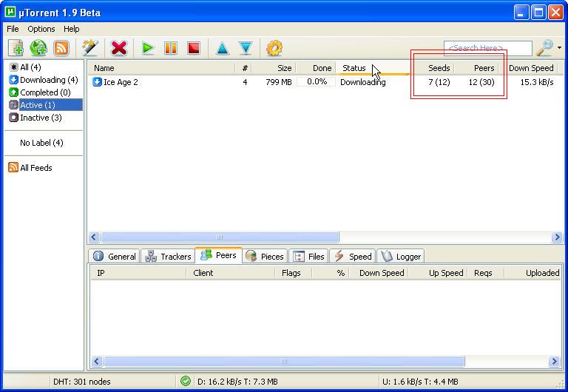Image resolution: width=568 pixels, height=392 pixels.
Task: Switch to the Files tab
Action: pyautogui.click(x=309, y=257)
